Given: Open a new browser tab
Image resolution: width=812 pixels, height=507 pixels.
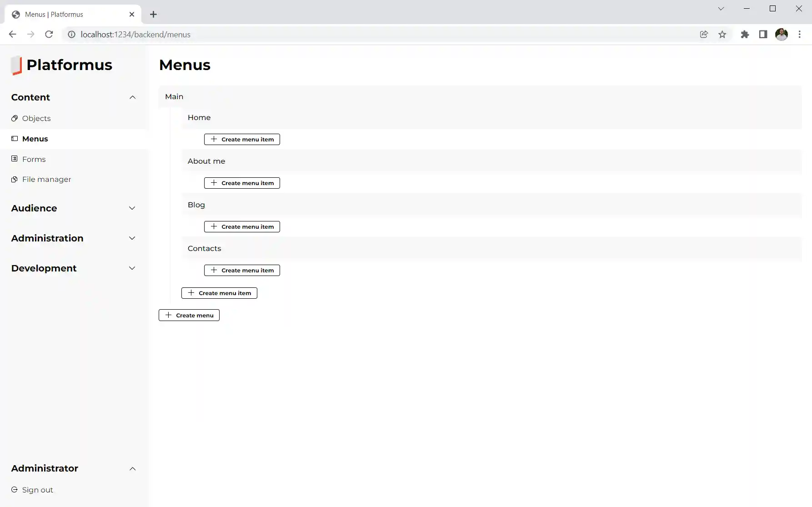Looking at the screenshot, I should (154, 14).
